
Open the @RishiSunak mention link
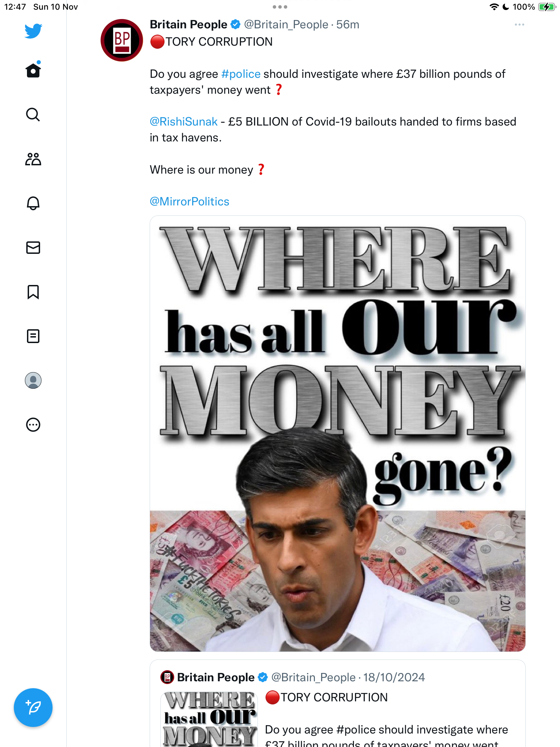[184, 122]
